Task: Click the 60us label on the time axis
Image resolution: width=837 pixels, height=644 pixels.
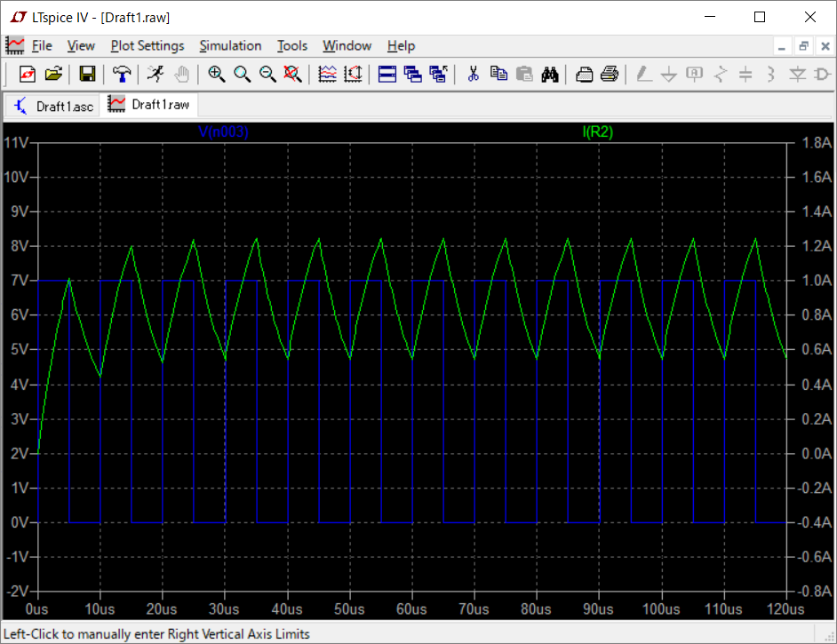Action: point(411,608)
